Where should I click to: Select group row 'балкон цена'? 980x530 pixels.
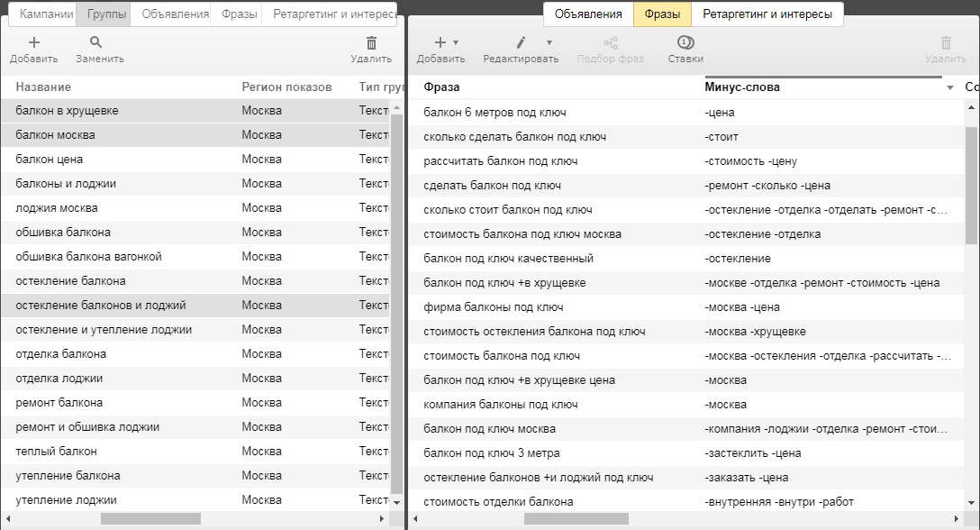(x=195, y=160)
